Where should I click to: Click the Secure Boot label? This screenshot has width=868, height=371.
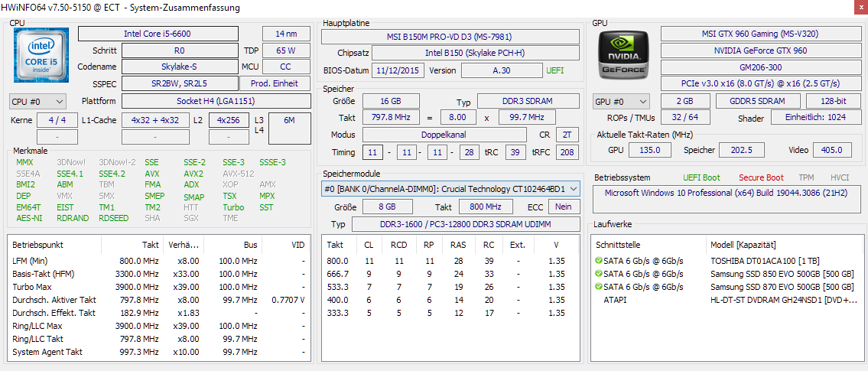[761, 177]
